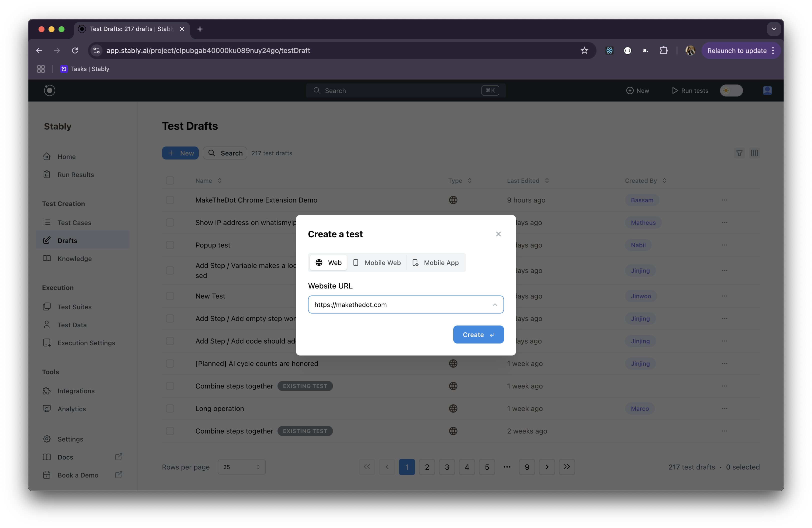The width and height of the screenshot is (812, 528).
Task: Open the external link icon next to Docs
Action: [x=118, y=457]
